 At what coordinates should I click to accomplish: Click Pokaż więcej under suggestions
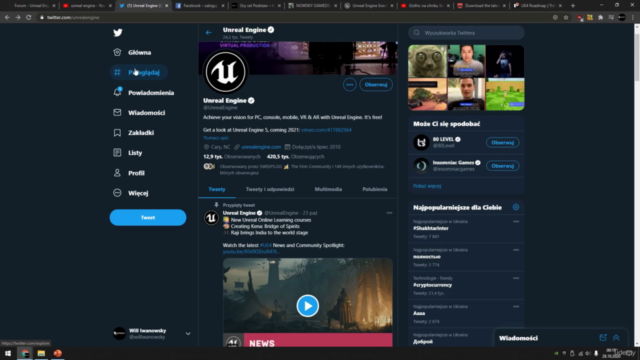tap(427, 186)
